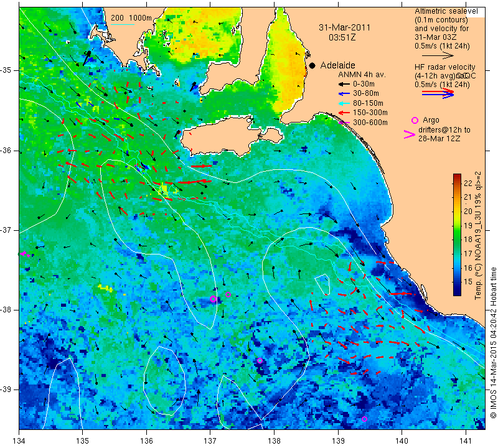Click Kangaroo Island on the map
Image resolution: width=498 pixels, height=448 pixels.
coord(222,136)
